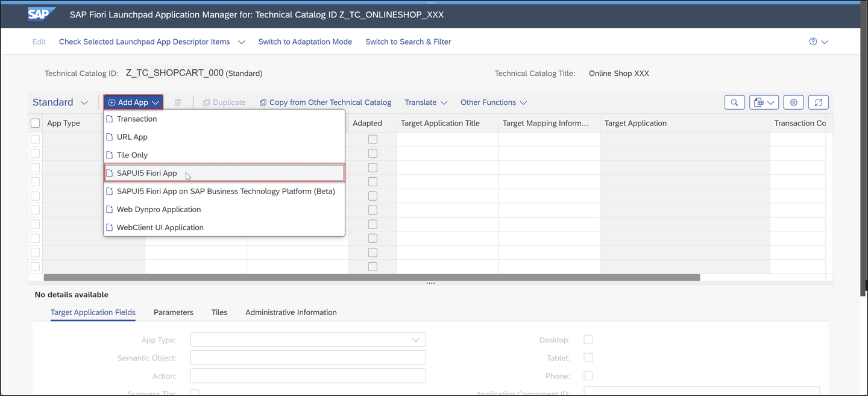Select Tile Only menu entry
The width and height of the screenshot is (868, 396).
click(224, 155)
